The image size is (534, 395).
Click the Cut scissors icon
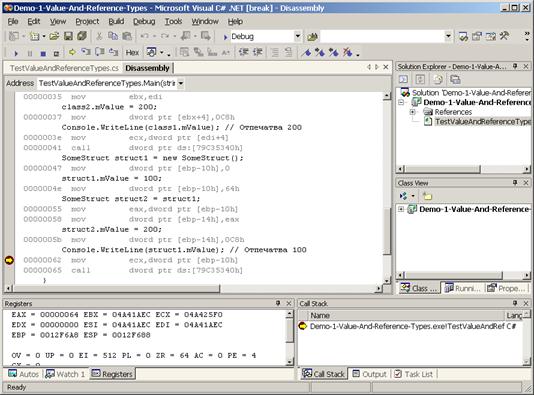coord(99,36)
